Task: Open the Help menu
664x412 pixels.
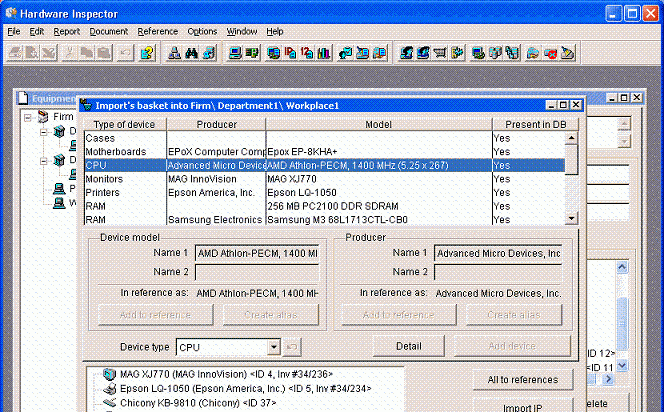Action: point(274,31)
